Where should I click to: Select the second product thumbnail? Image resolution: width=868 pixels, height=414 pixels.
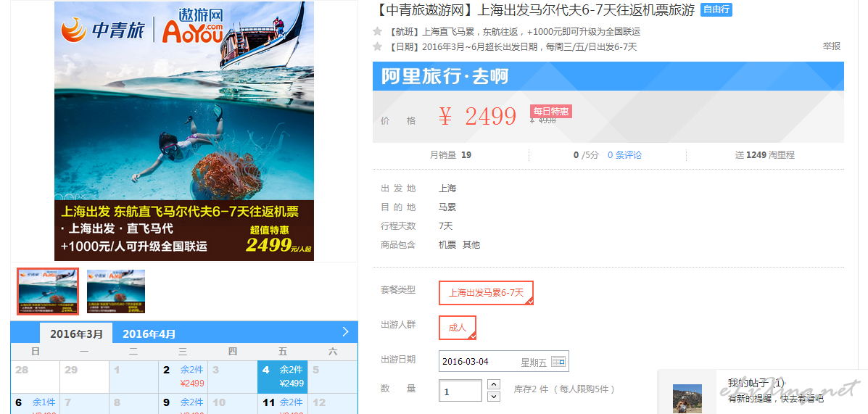pyautogui.click(x=116, y=291)
